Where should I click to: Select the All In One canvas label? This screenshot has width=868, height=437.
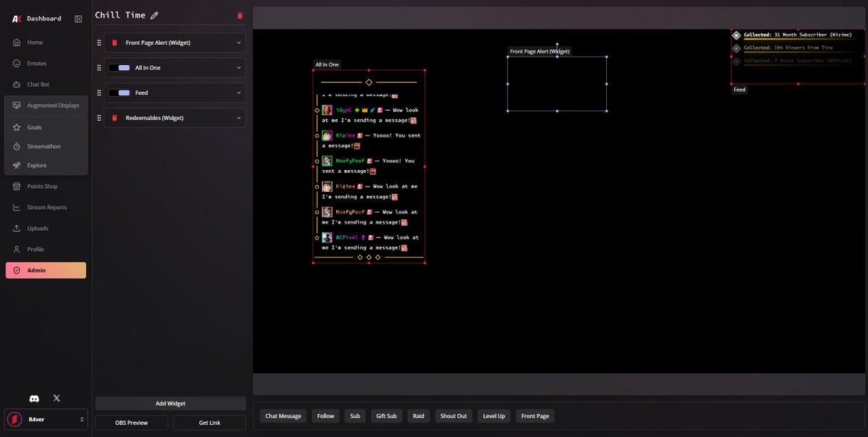point(327,64)
